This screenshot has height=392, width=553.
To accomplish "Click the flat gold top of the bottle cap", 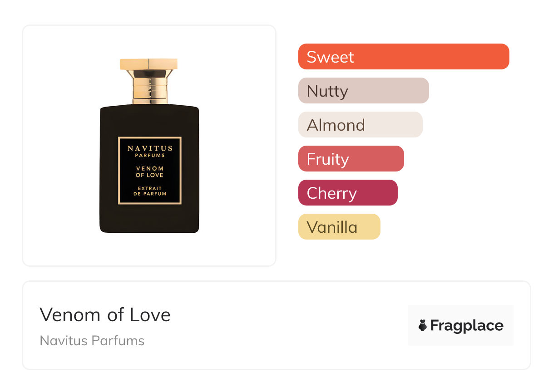I will tap(148, 64).
